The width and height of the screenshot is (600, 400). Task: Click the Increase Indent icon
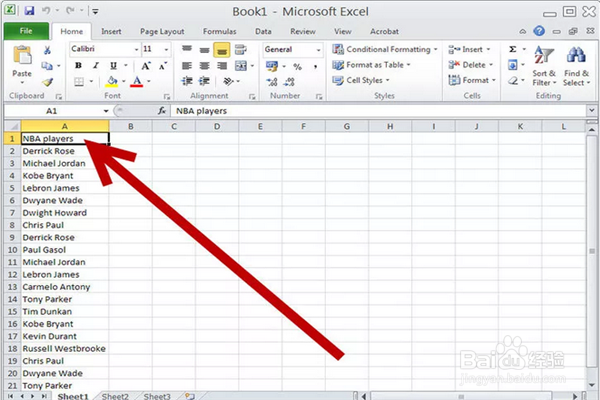coord(204,81)
